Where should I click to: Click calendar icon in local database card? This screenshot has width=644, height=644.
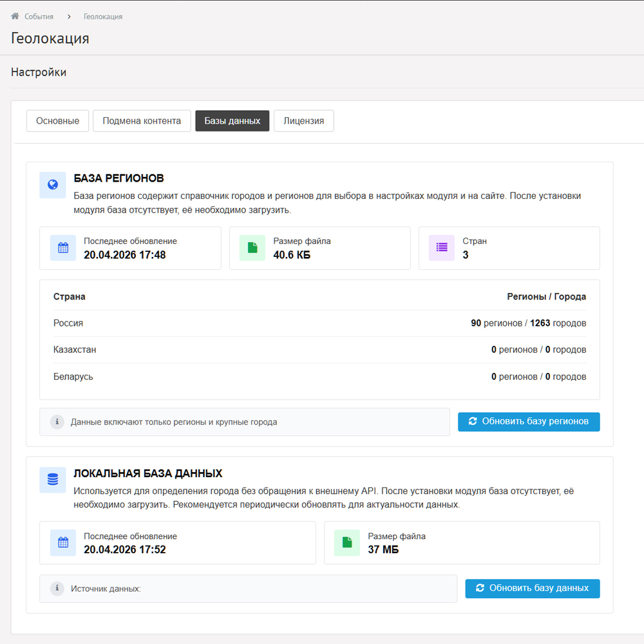pos(63,543)
